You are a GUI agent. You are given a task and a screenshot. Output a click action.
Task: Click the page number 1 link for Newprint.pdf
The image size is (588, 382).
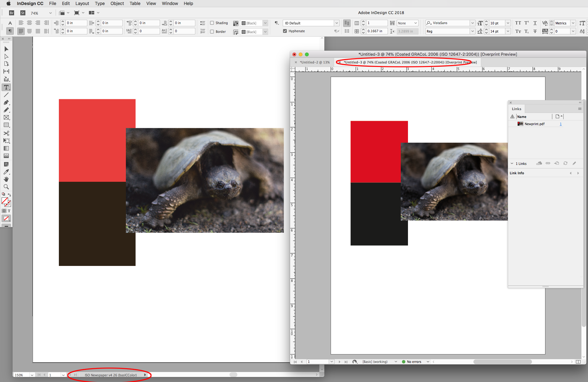pyautogui.click(x=560, y=124)
